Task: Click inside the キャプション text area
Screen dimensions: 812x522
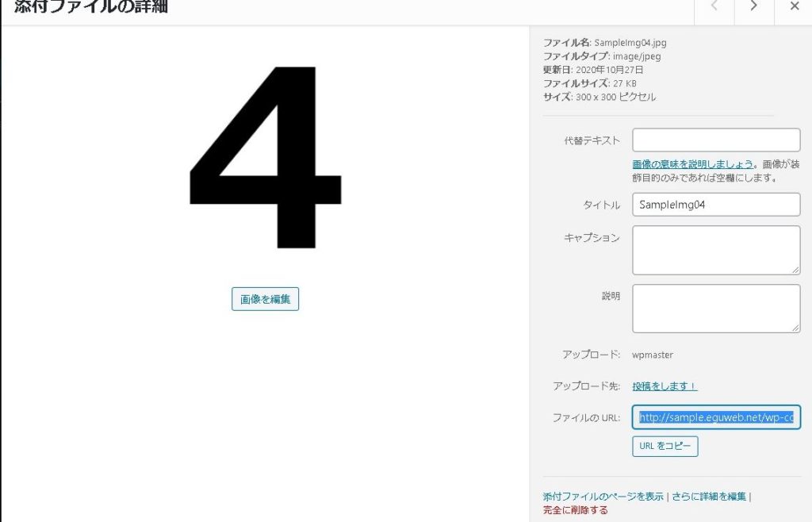Action: point(716,250)
